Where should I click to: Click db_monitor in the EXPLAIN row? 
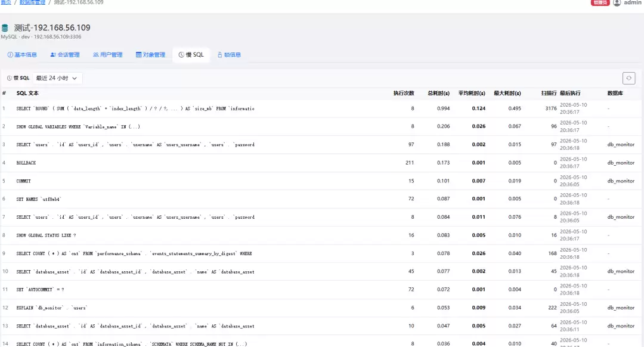click(x=621, y=308)
